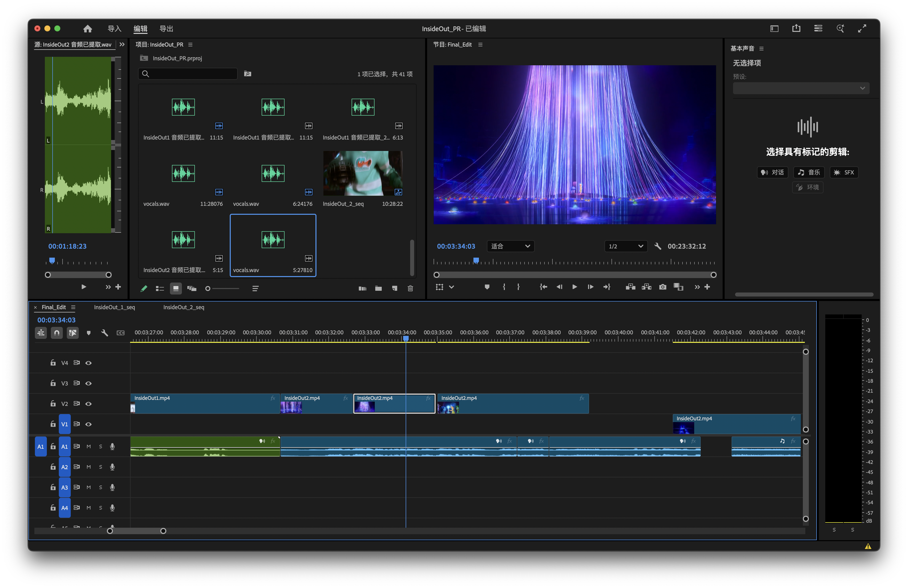Viewport: 908px width, 588px height.
Task: Switch to Edit tab
Action: click(x=140, y=29)
